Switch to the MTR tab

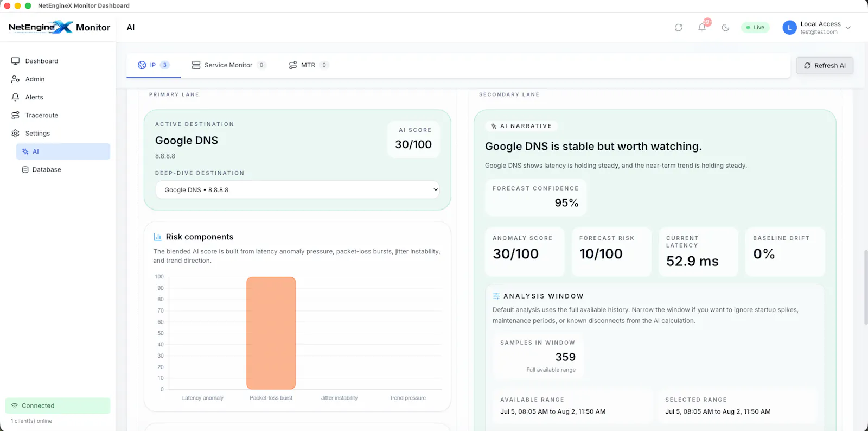[308, 65]
